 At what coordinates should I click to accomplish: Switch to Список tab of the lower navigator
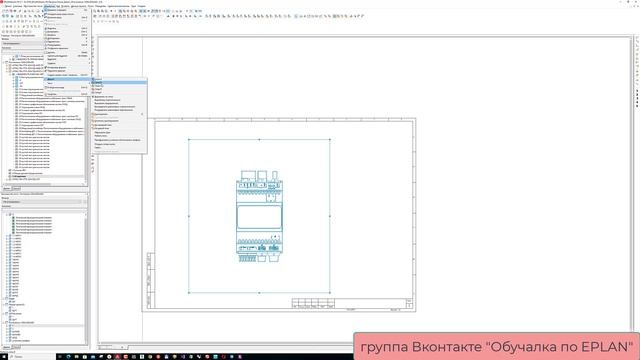point(16,347)
